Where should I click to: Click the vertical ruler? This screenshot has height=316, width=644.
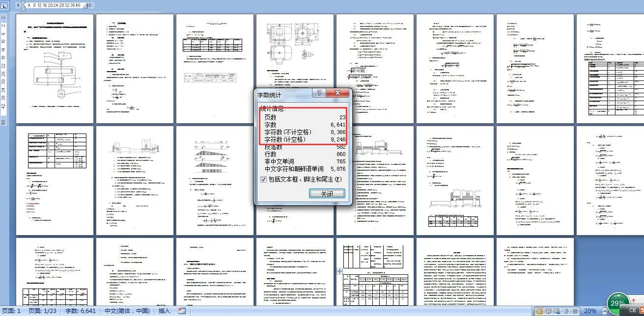[3, 69]
